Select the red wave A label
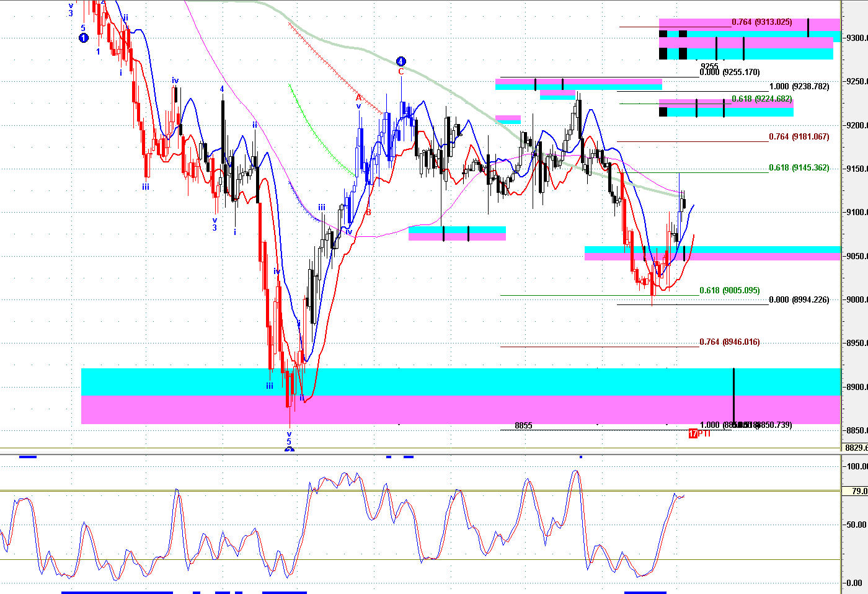This screenshot has height=594, width=868. tap(358, 97)
